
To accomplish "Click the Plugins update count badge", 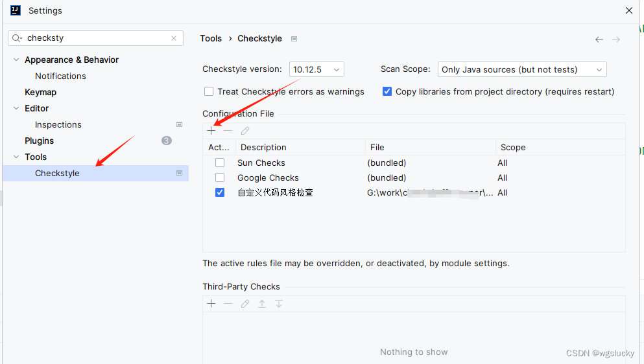I will coord(166,141).
